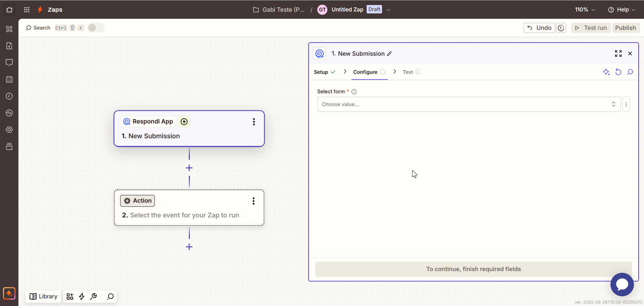Click the Undo button
Viewport: 644px width, 306px height.
tap(539, 28)
